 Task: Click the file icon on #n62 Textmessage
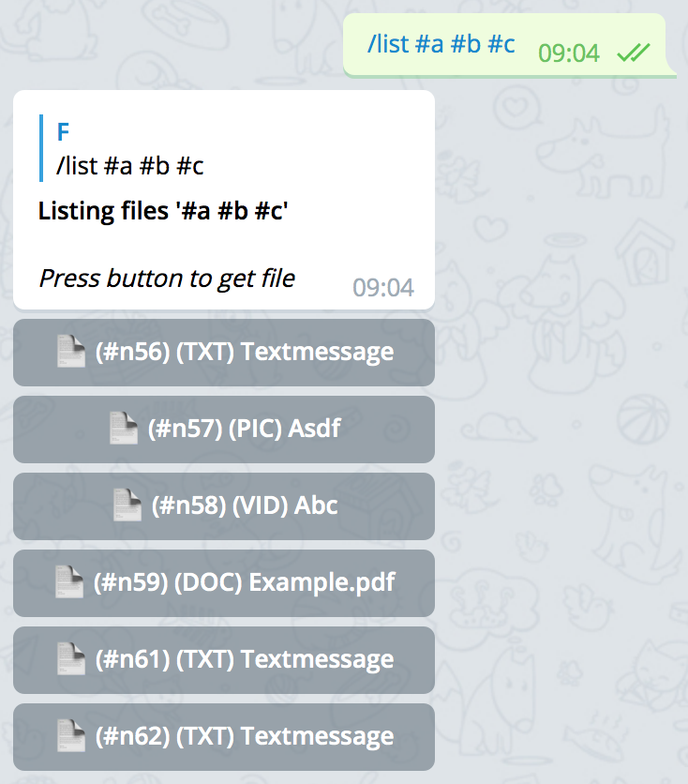[70, 735]
